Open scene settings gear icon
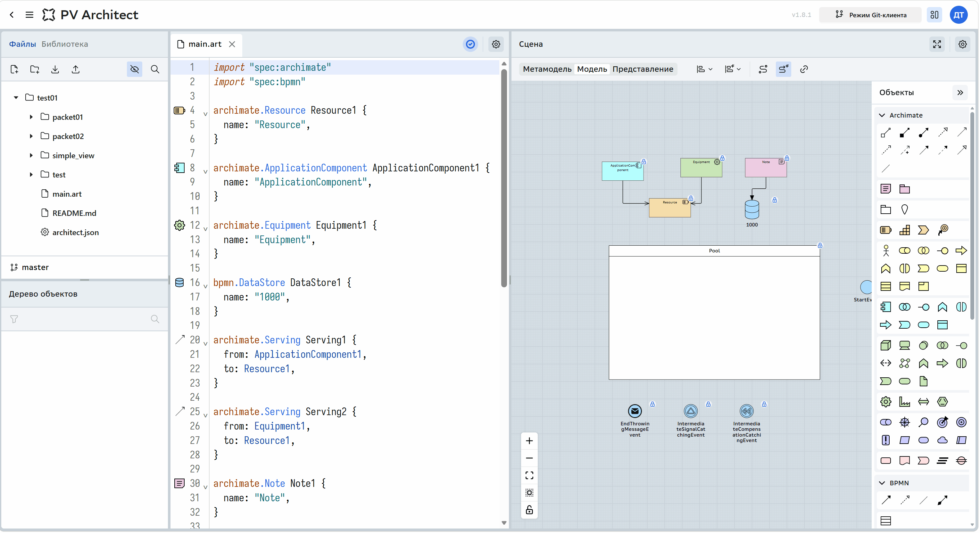Viewport: 980px width, 533px height. [962, 44]
